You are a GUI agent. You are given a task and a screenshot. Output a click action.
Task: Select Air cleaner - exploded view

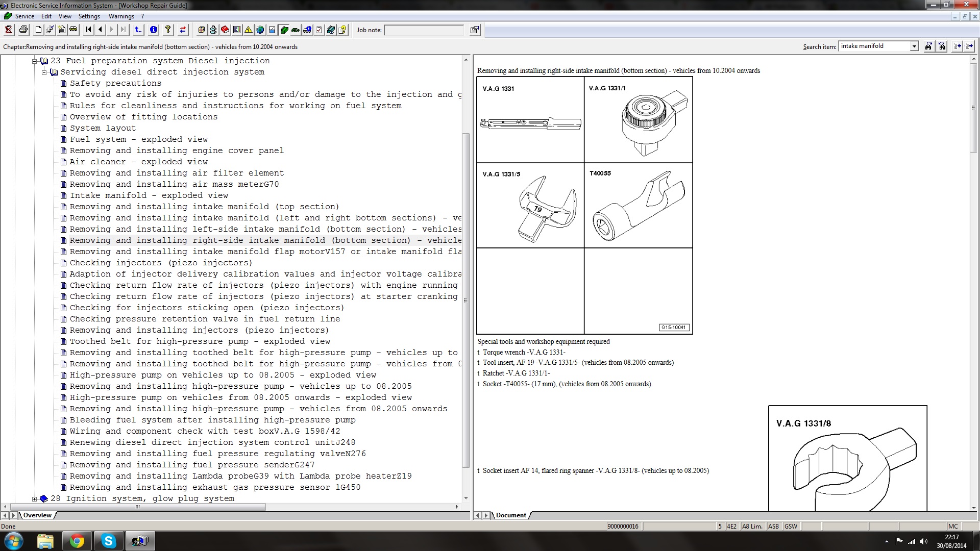(139, 162)
